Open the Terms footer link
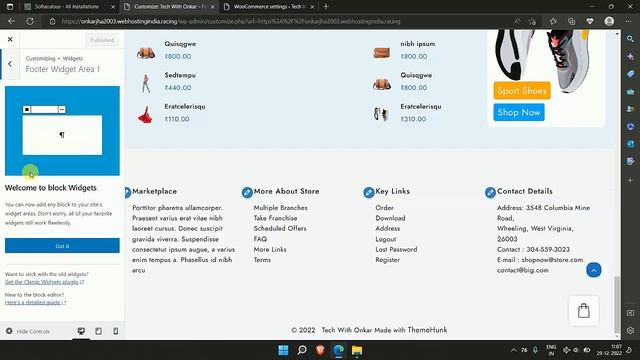 pyautogui.click(x=262, y=260)
